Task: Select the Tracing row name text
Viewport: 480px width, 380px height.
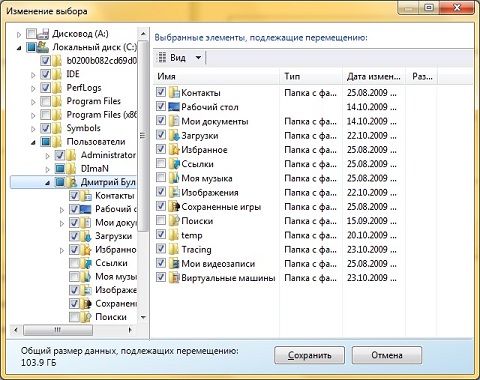Action: click(x=196, y=249)
